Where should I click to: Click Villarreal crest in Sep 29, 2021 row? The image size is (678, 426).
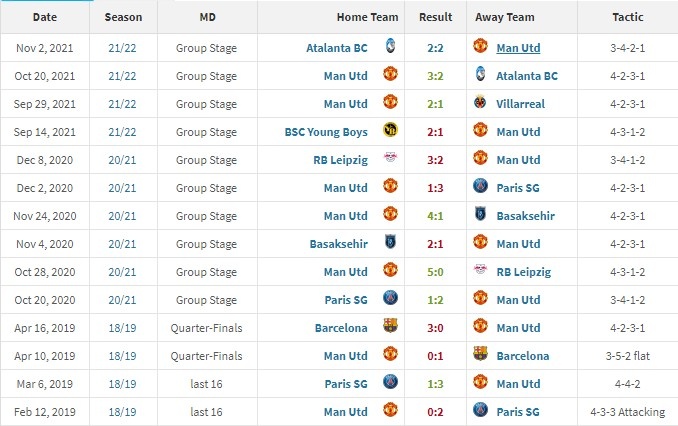(480, 102)
